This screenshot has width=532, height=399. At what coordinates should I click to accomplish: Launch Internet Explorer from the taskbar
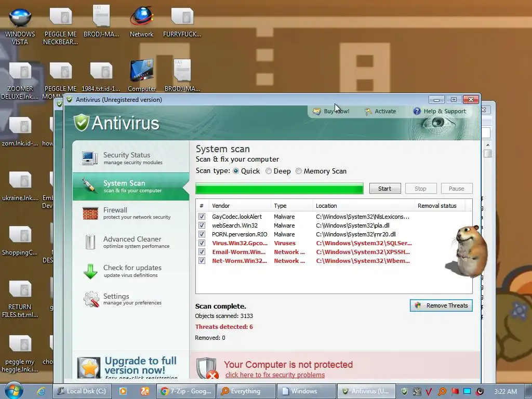click(x=41, y=391)
